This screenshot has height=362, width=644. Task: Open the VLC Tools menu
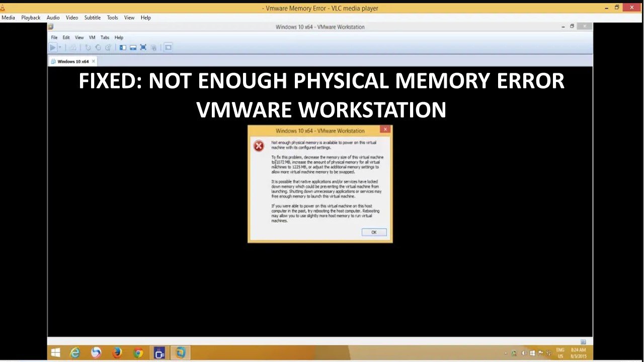[x=113, y=18]
